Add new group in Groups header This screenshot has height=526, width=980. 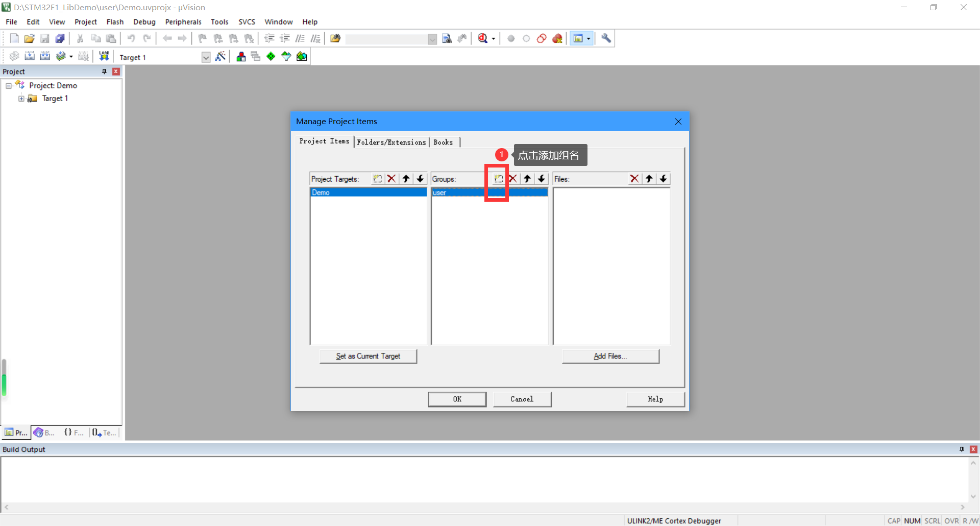pyautogui.click(x=498, y=179)
